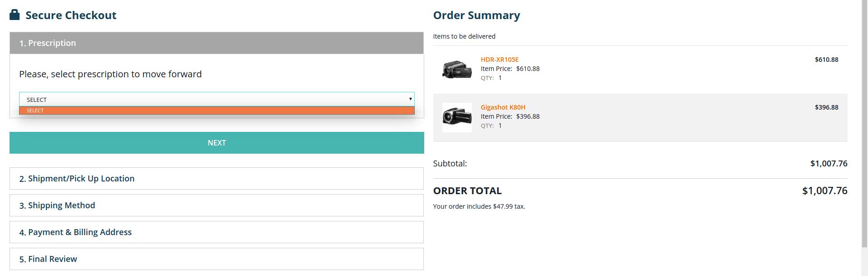Viewport: 868px width, 276px height.
Task: Click the NEXT button
Action: [217, 143]
